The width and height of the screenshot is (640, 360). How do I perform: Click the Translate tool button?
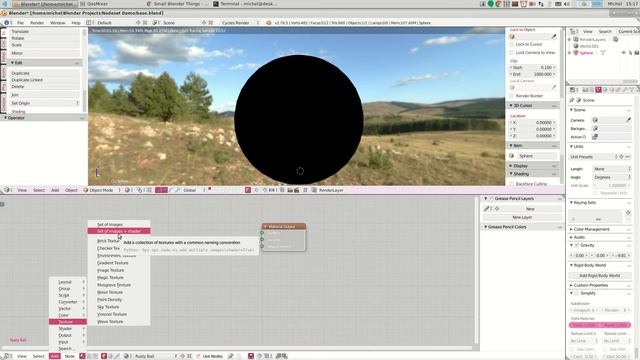(44, 31)
